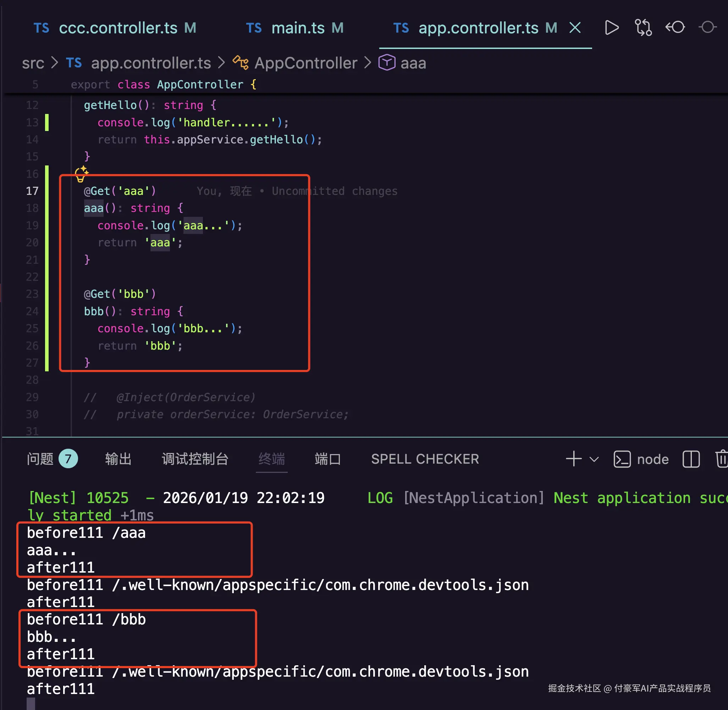This screenshot has width=728, height=710.
Task: Click the console.log('bbb...') statement
Action: pos(170,328)
